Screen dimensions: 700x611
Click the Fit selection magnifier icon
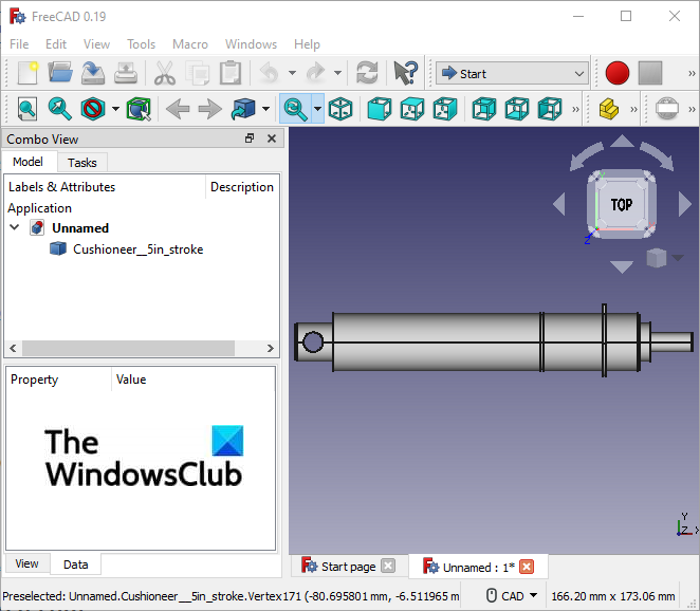tap(61, 108)
